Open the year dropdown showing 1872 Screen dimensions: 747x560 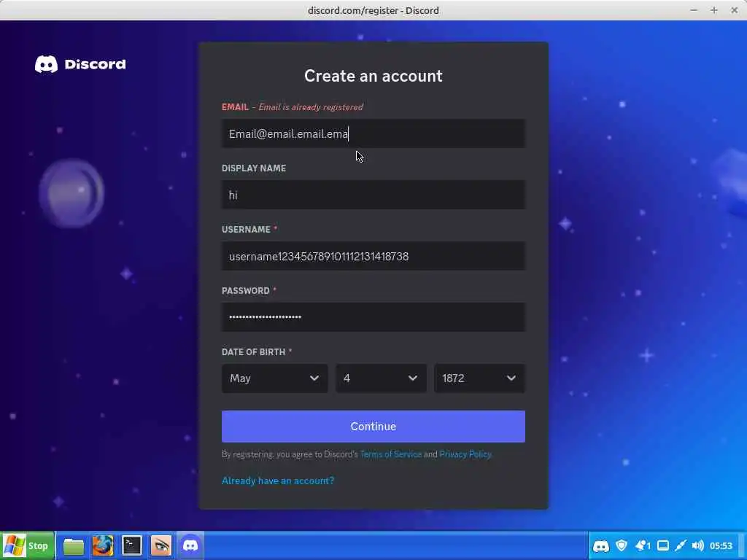click(x=480, y=378)
